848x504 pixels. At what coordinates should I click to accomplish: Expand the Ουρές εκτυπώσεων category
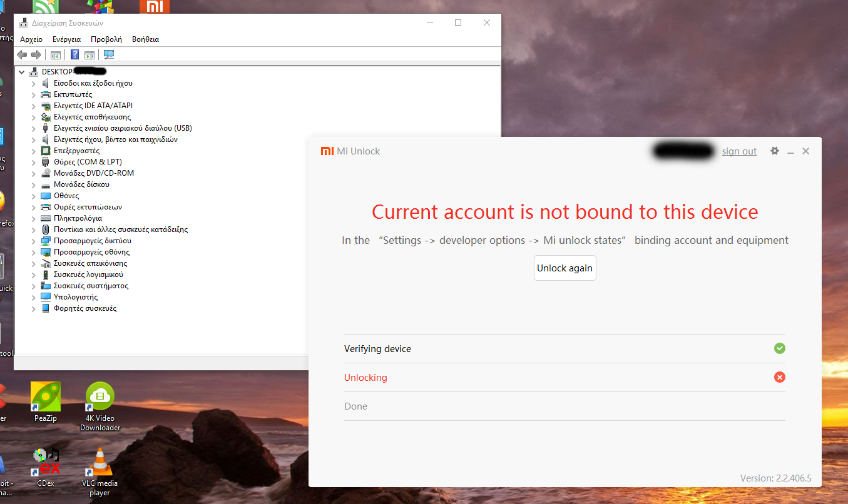pyautogui.click(x=34, y=207)
